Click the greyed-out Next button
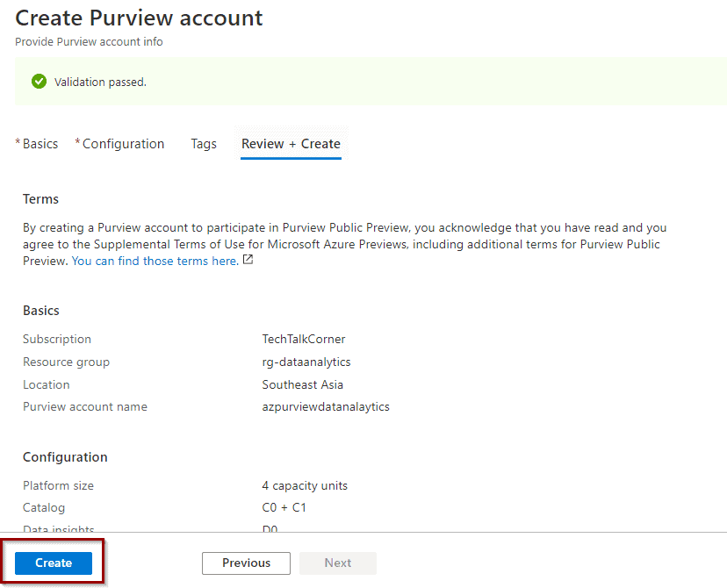This screenshot has height=588, width=727. coord(338,563)
